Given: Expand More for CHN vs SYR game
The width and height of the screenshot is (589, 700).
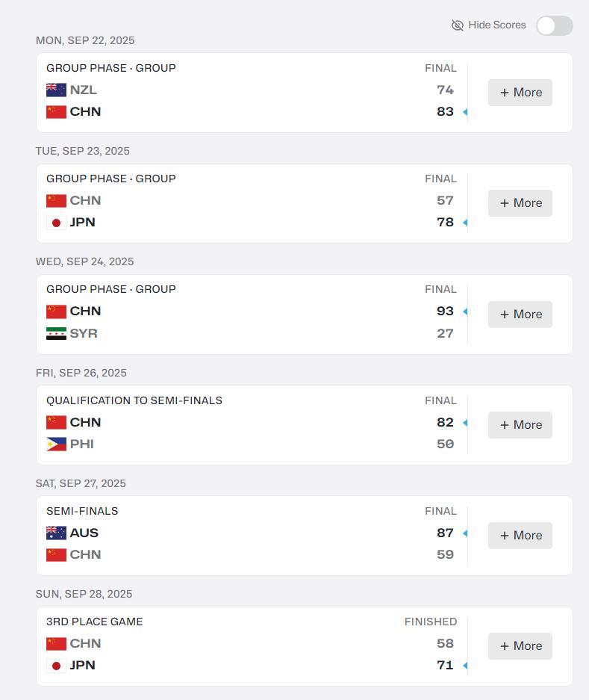Looking at the screenshot, I should pyautogui.click(x=520, y=315).
